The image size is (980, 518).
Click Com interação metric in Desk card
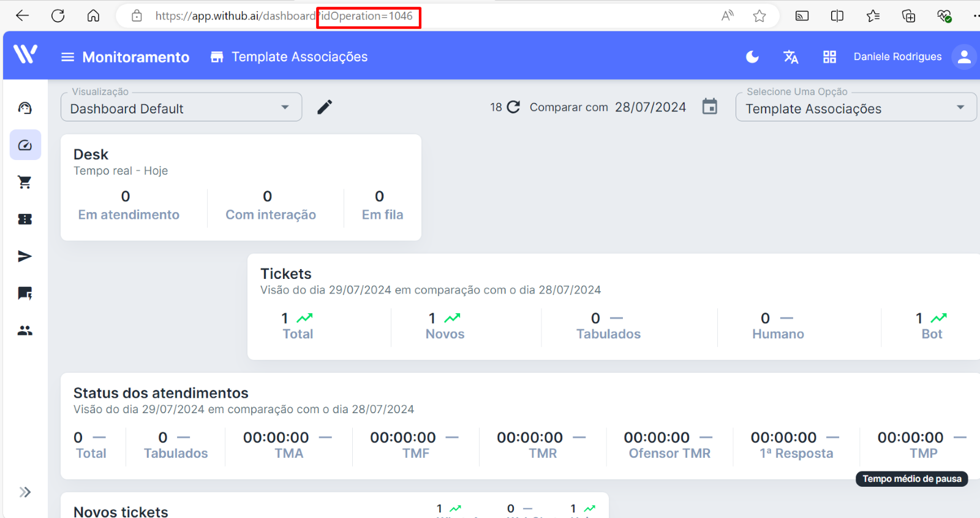point(271,206)
